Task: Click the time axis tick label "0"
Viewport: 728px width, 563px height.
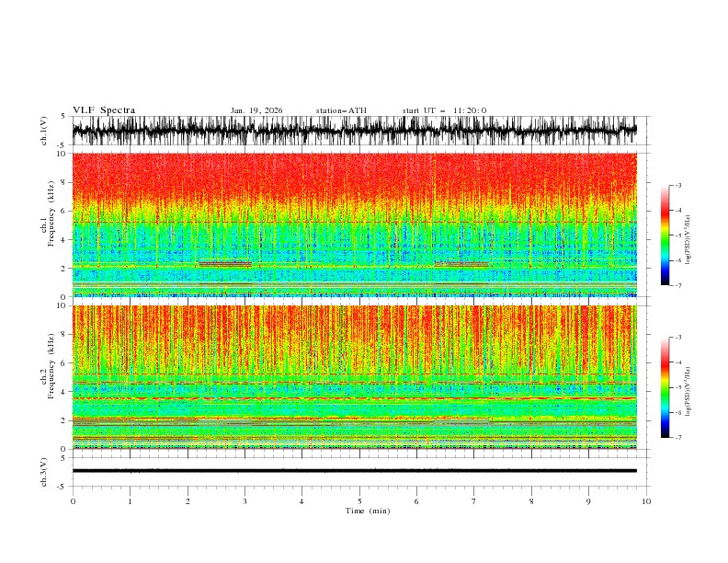Action: pyautogui.click(x=73, y=501)
